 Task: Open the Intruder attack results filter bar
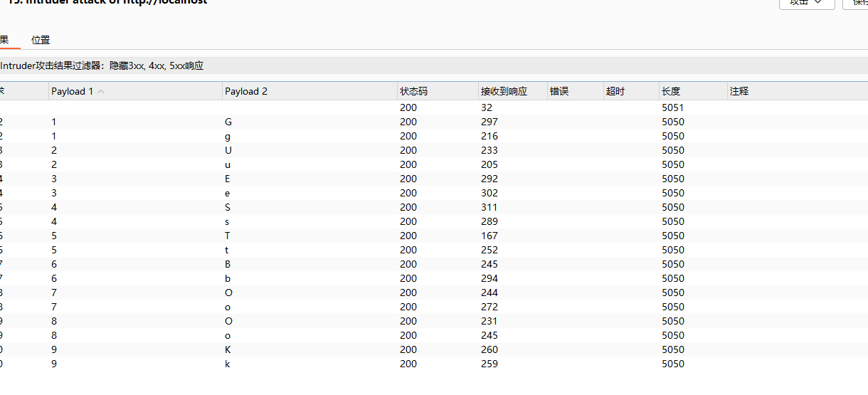coord(102,65)
